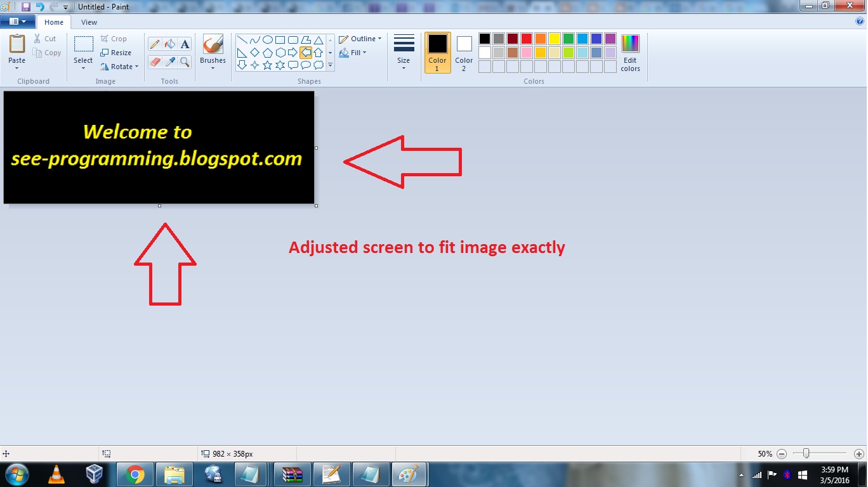
Task: Choose the Right triangle shape
Action: 242,53
